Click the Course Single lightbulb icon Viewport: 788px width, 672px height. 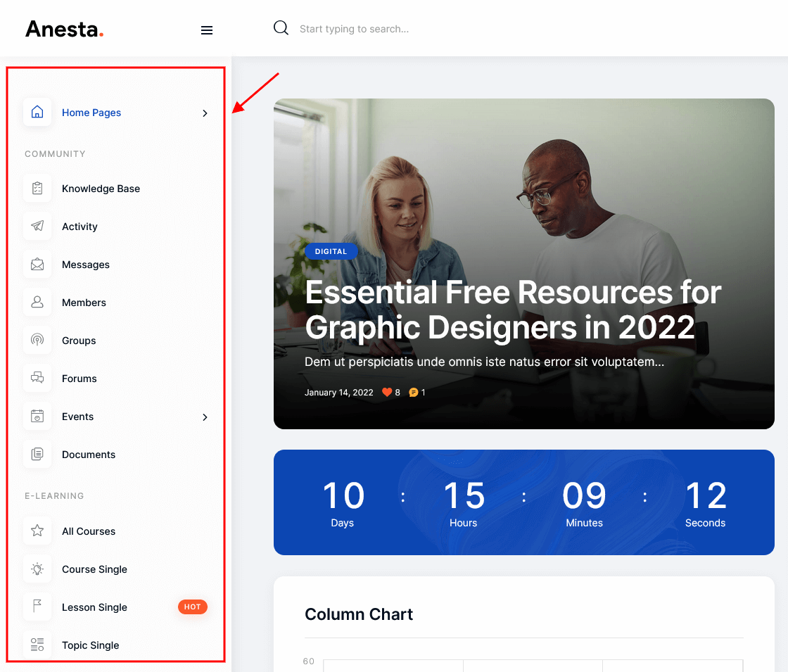pos(37,569)
